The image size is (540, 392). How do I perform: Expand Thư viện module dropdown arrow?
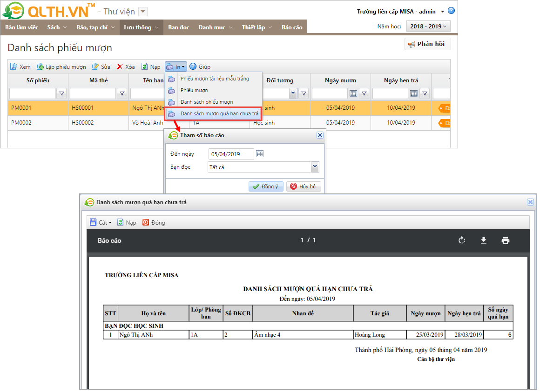(143, 11)
